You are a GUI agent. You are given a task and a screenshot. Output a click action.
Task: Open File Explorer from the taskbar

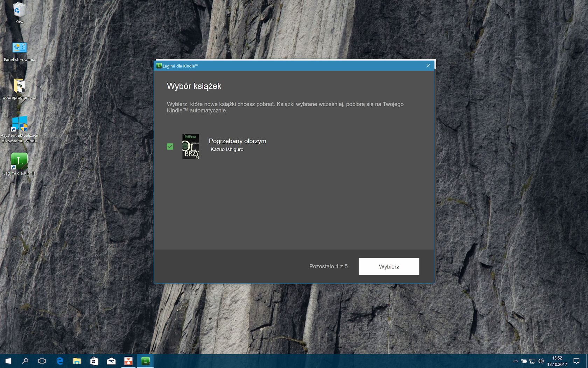pos(77,361)
